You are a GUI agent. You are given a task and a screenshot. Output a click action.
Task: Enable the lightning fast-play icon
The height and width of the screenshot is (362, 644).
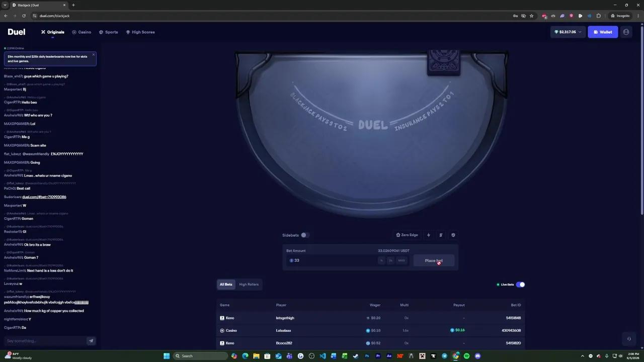(x=429, y=235)
